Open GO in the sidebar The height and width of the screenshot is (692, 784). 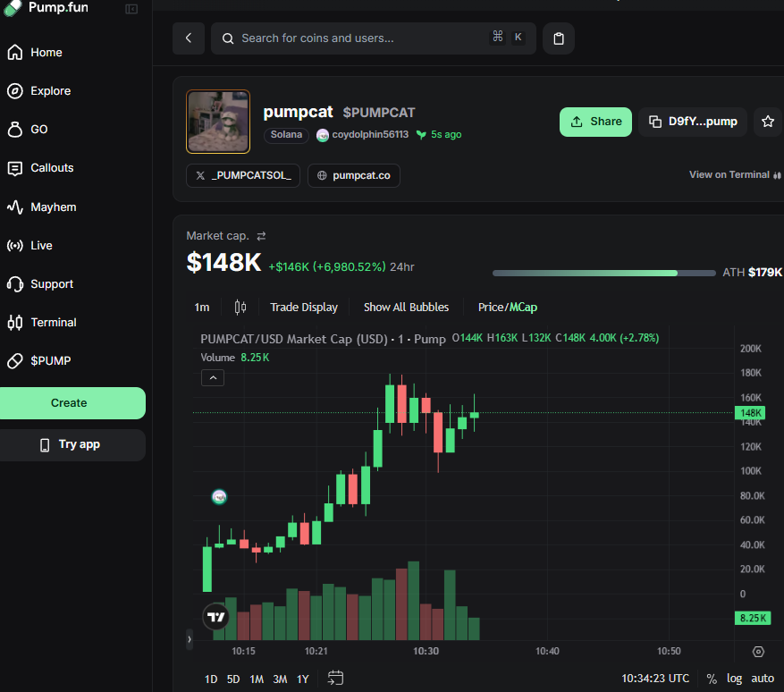click(28, 130)
